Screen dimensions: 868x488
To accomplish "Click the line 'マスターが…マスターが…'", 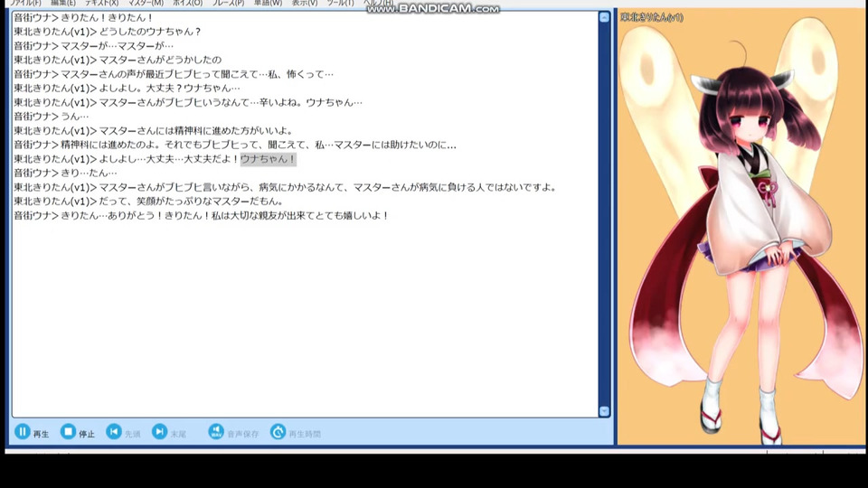I will (93, 46).
